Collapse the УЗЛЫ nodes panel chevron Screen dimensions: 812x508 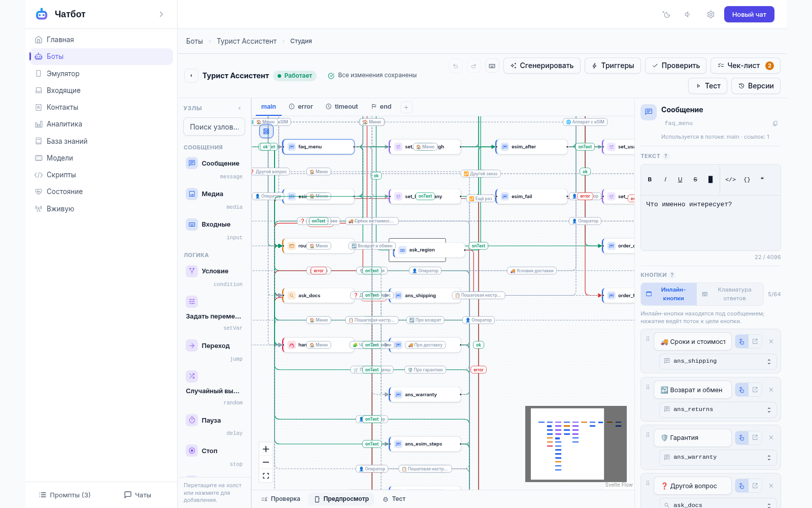coord(240,108)
